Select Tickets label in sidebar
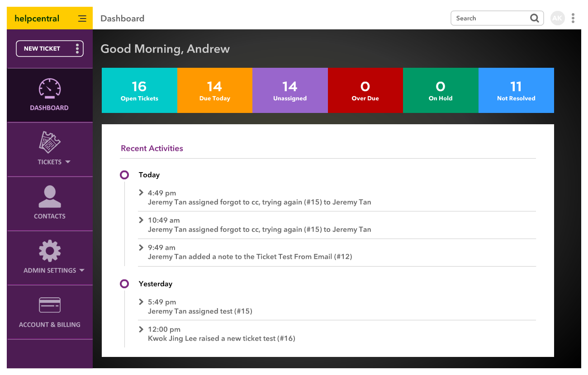This screenshot has width=588, height=375. pyautogui.click(x=49, y=162)
